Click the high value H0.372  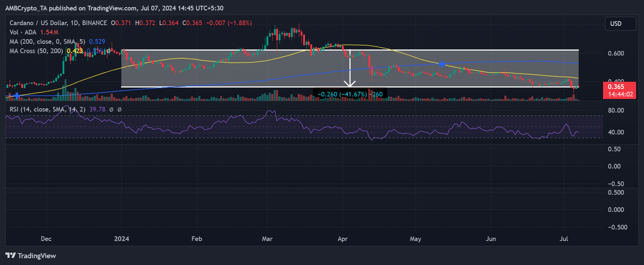coord(145,23)
